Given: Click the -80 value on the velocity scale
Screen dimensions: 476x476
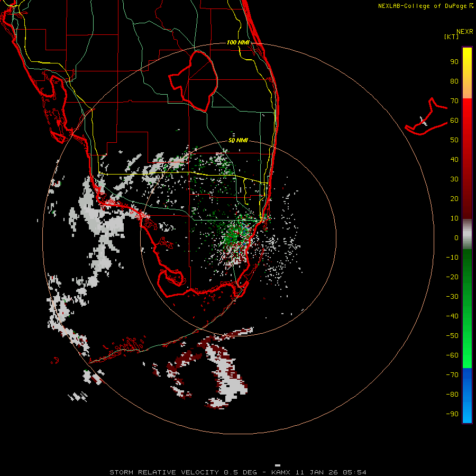Looking at the screenshot, I should point(452,395).
